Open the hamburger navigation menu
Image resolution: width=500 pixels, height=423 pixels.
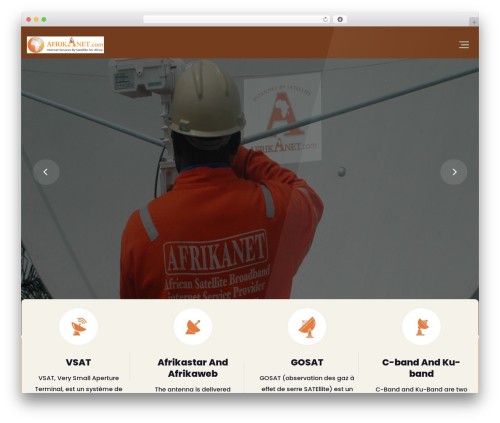464,44
